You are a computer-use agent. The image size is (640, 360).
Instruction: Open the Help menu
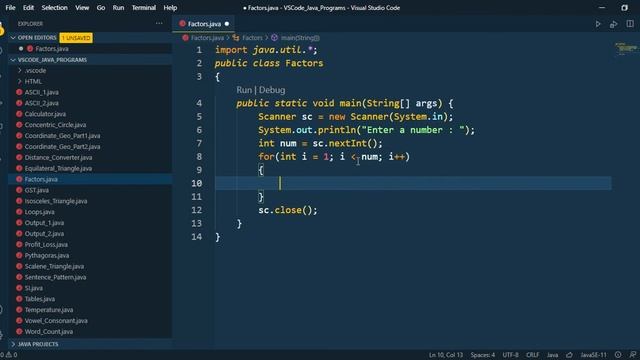click(170, 8)
